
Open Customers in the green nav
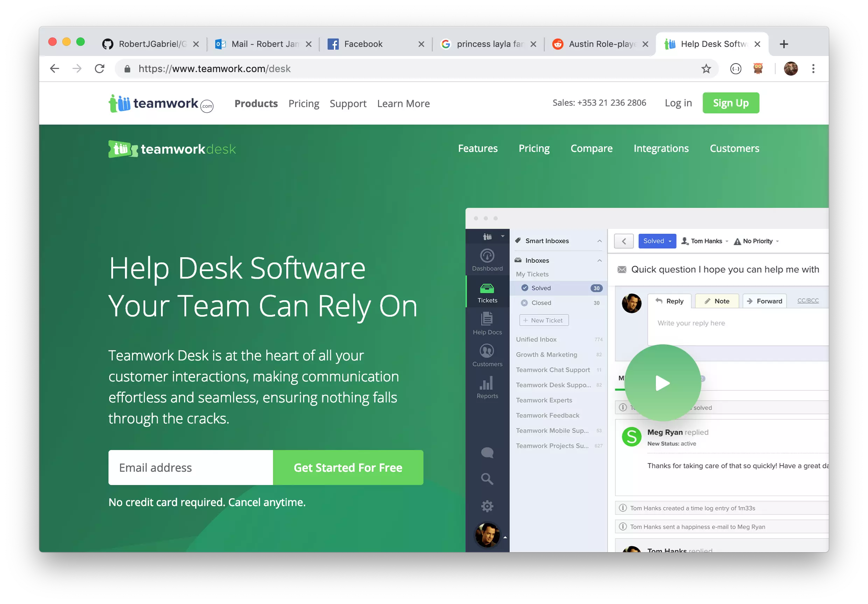[x=734, y=148]
